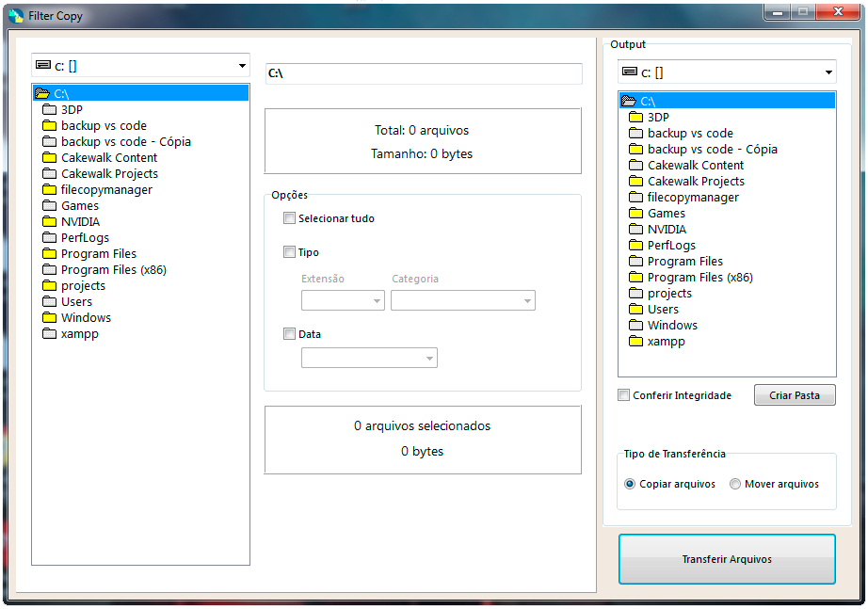Select Windows folder in source tree
868x609 pixels.
86,318
